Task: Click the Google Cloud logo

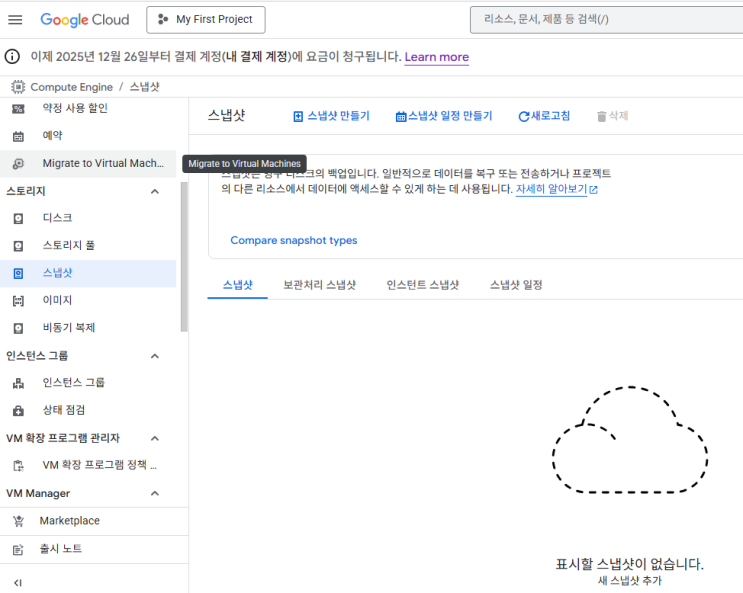Action: coord(85,19)
